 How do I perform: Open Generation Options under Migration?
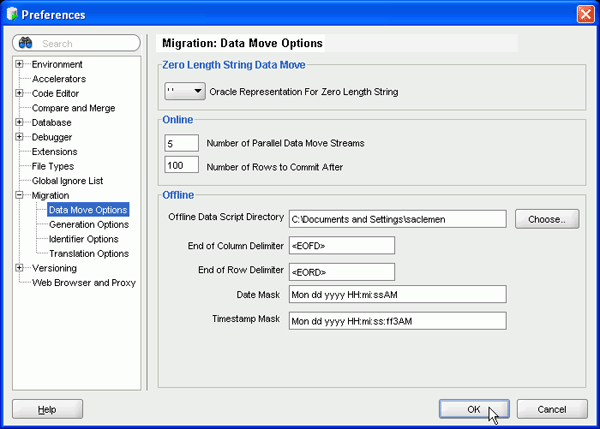tap(89, 224)
